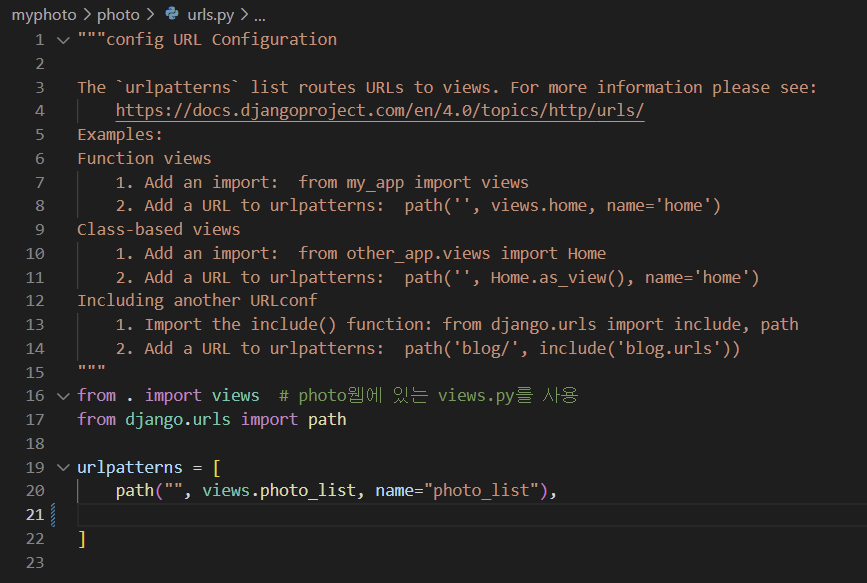Collapse the docstring fold at line 1

pyautogui.click(x=64, y=40)
